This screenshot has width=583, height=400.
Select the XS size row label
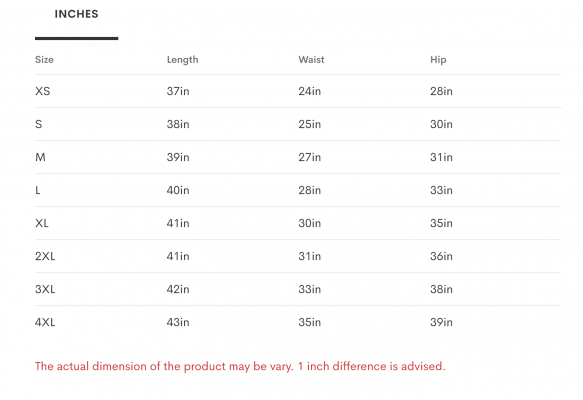(42, 91)
